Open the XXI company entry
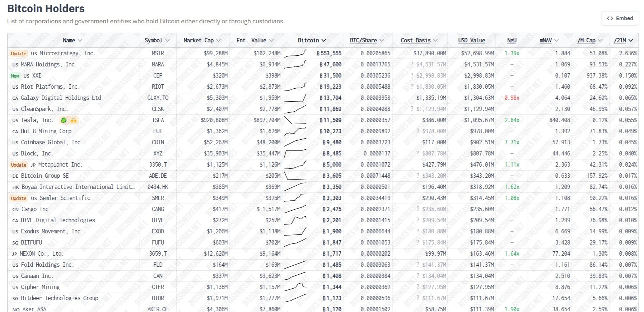 [37, 75]
